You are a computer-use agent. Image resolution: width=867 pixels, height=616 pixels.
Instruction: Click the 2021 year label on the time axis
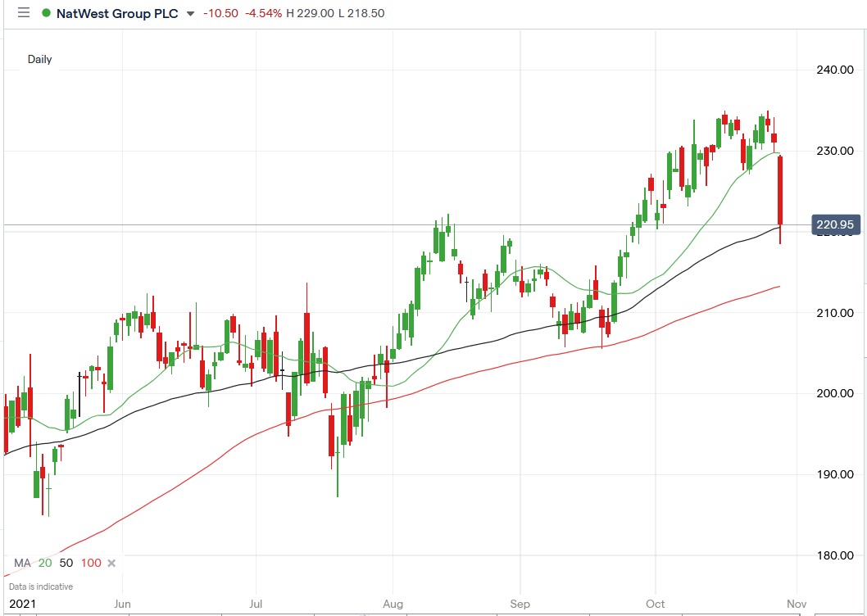pyautogui.click(x=24, y=603)
